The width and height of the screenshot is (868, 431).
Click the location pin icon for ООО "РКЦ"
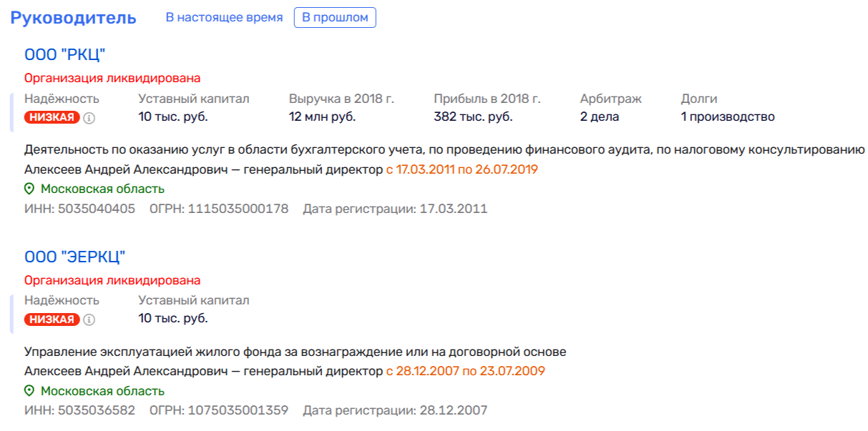pyautogui.click(x=29, y=190)
